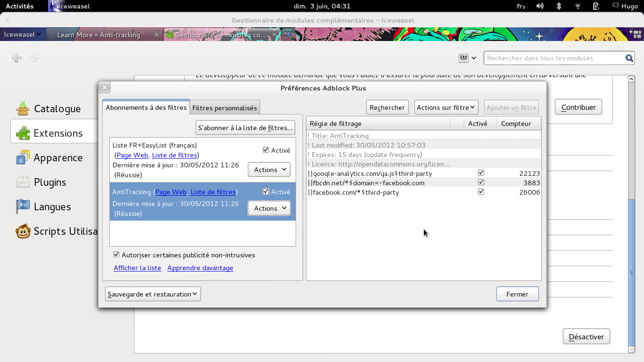Open the Hugo user menu
The image size is (644, 362).
tap(625, 6)
